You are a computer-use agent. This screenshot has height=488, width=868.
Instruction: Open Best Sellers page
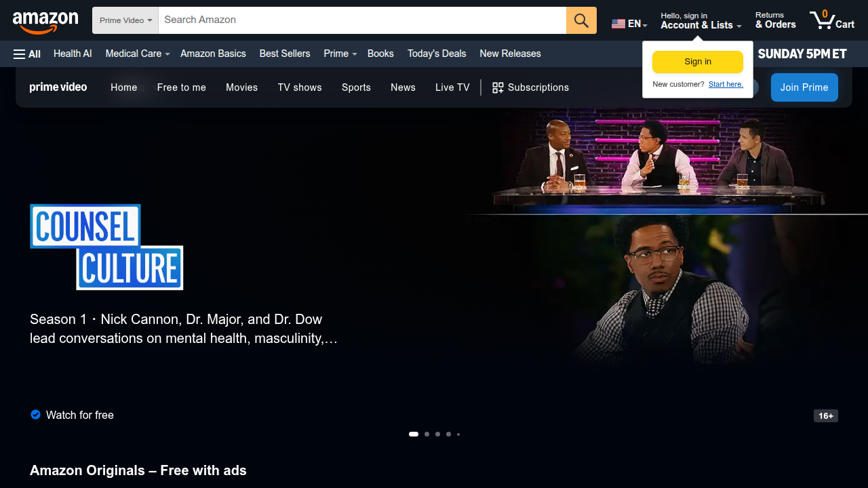[285, 54]
